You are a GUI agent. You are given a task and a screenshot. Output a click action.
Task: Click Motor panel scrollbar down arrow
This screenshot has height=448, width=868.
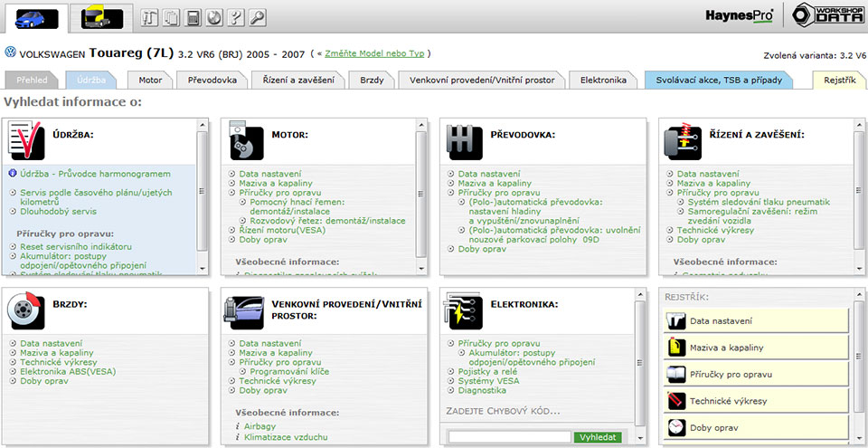[421, 269]
